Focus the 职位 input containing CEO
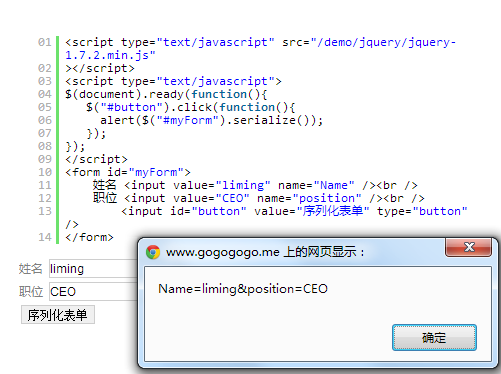The image size is (501, 374). [93, 292]
